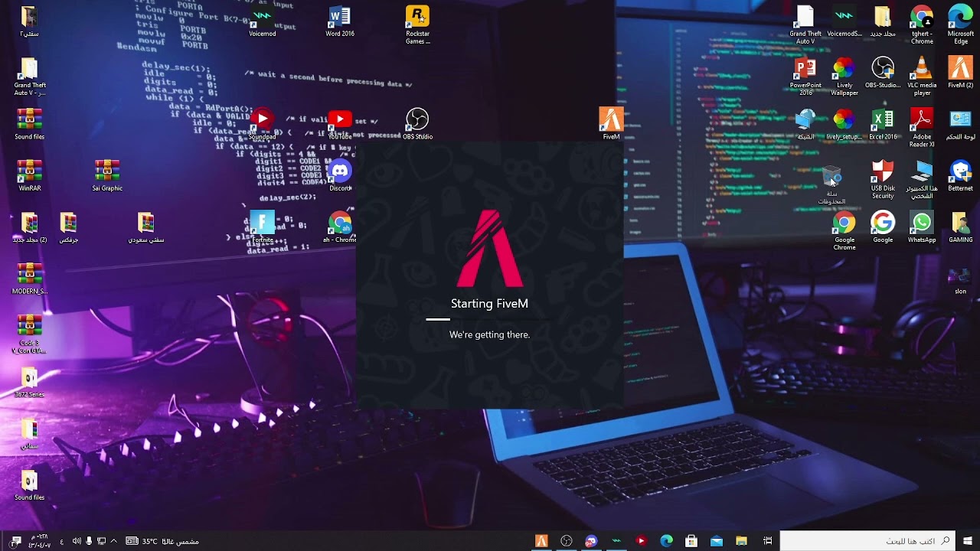Open the taskbar clock and date
The height and width of the screenshot is (551, 980).
39,541
